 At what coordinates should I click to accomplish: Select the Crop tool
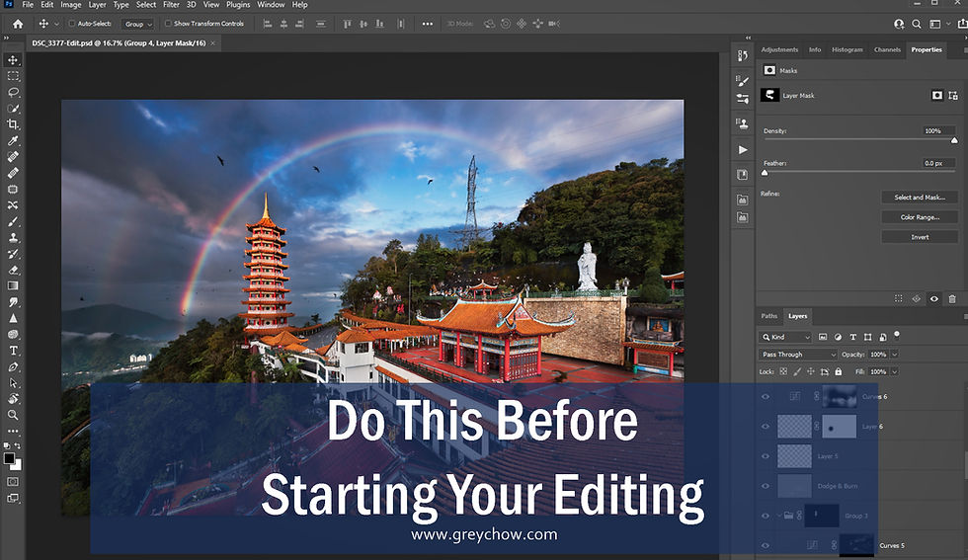[x=12, y=124]
